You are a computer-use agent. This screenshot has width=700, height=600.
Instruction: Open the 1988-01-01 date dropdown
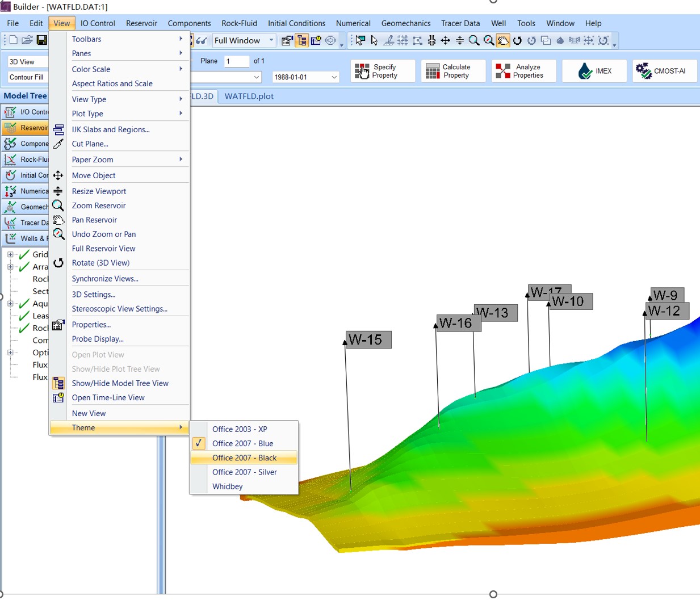pos(334,77)
